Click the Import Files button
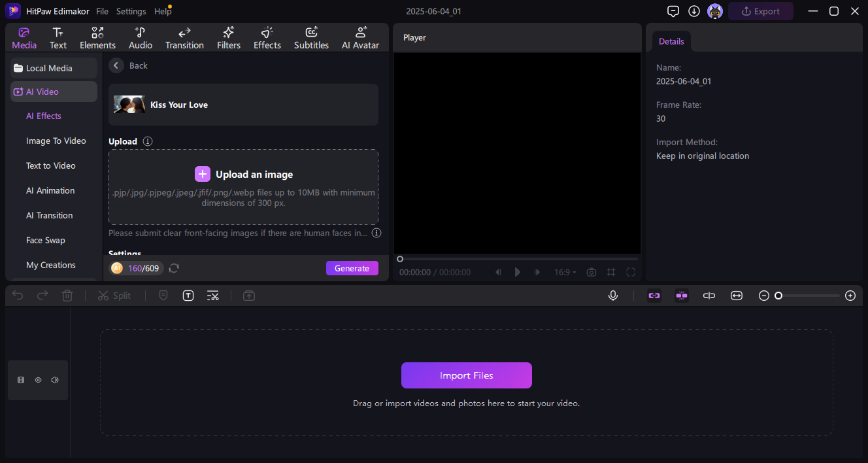 pyautogui.click(x=466, y=375)
